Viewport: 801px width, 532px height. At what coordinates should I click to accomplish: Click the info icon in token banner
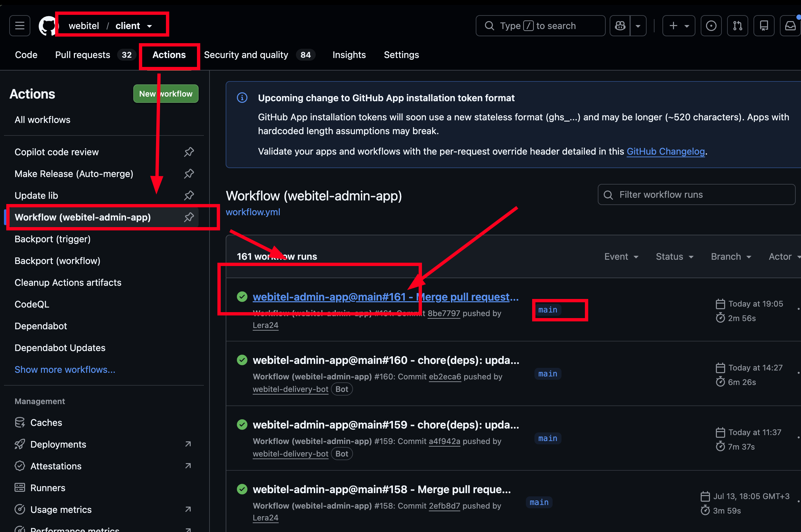coord(242,98)
